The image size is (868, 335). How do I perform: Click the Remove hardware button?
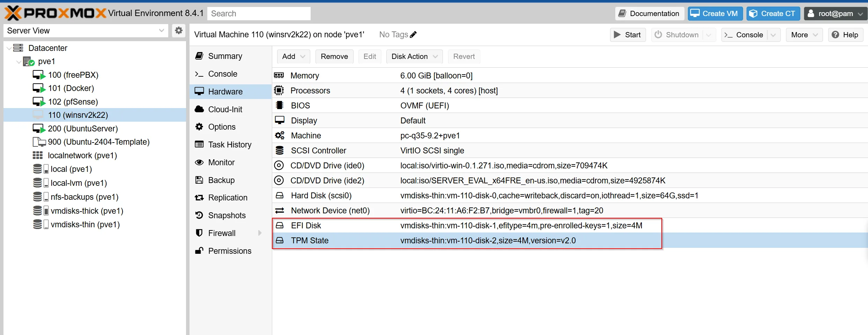(x=334, y=56)
